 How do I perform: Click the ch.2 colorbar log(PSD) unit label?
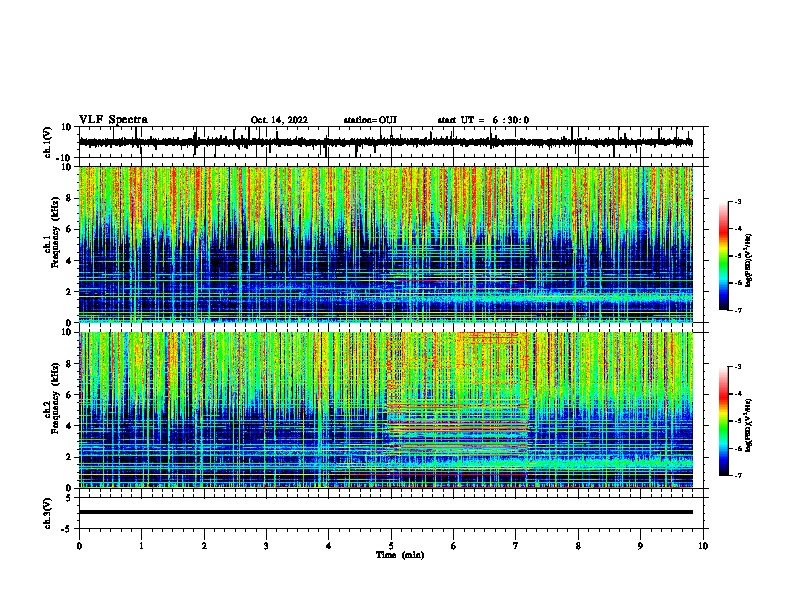tap(748, 426)
